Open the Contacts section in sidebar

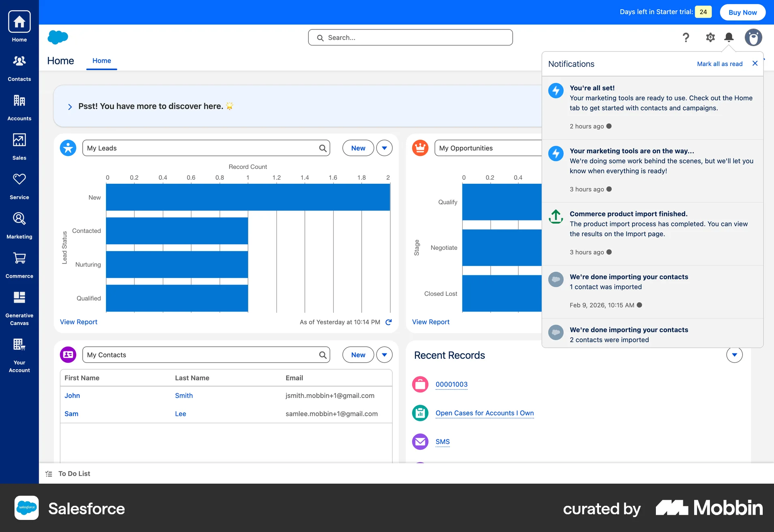pos(19,66)
